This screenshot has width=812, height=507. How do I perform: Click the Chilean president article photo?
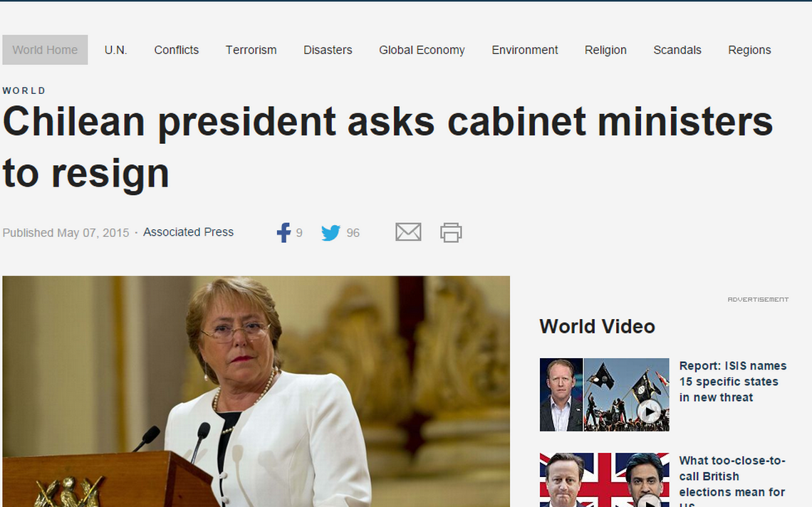256,392
